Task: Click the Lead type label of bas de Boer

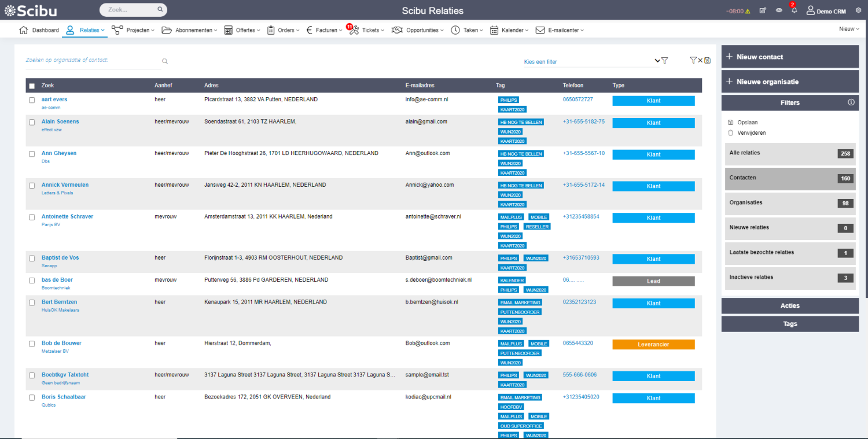Action: pyautogui.click(x=653, y=281)
